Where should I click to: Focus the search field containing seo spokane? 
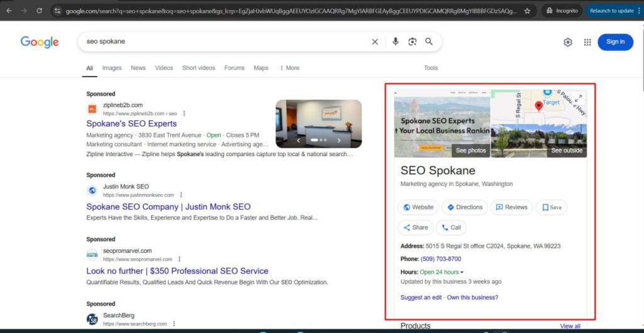226,42
